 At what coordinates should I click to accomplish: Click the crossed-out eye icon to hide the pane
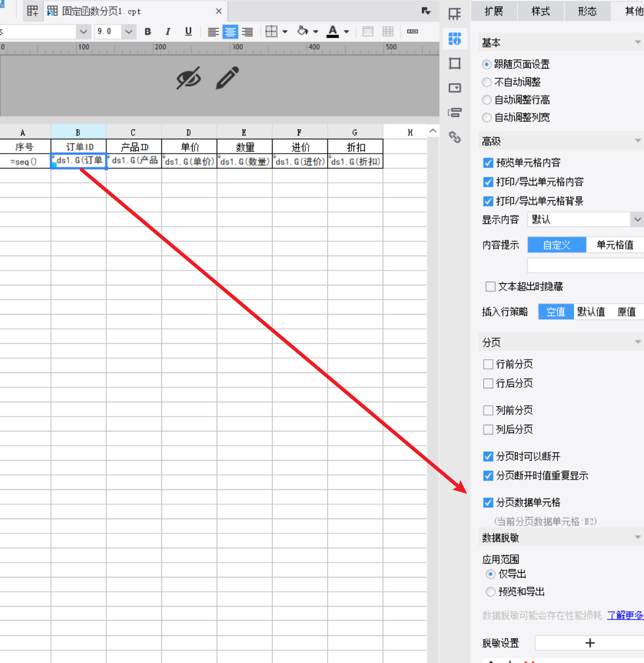tap(189, 78)
